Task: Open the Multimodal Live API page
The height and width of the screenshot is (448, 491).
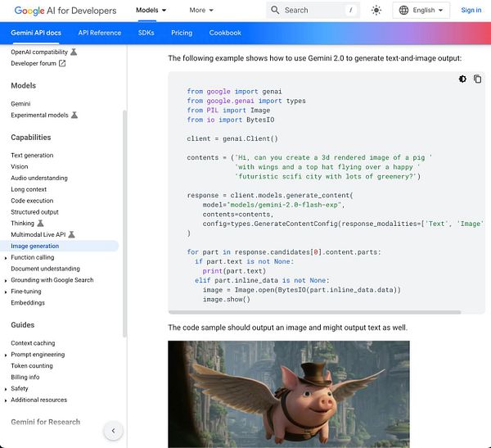Action: (x=38, y=234)
